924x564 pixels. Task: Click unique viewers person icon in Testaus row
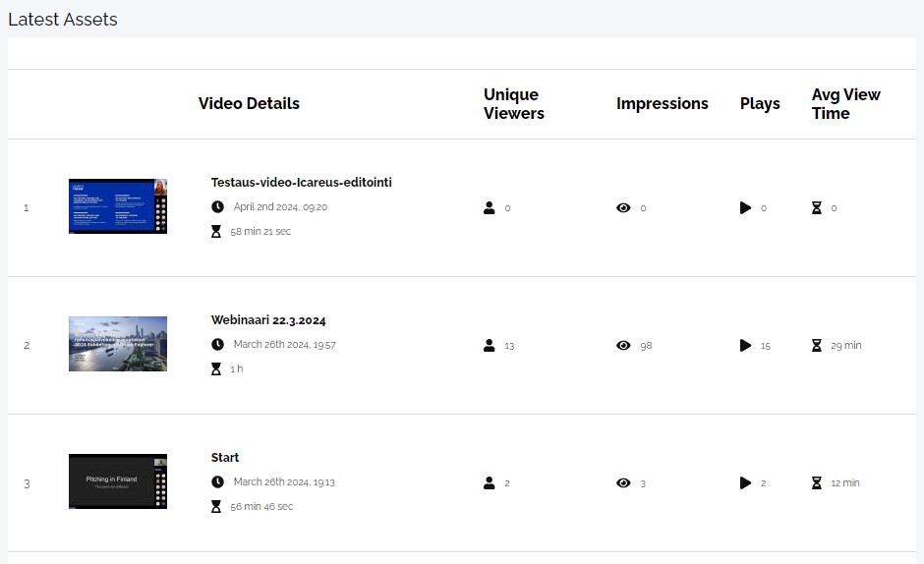pos(490,207)
